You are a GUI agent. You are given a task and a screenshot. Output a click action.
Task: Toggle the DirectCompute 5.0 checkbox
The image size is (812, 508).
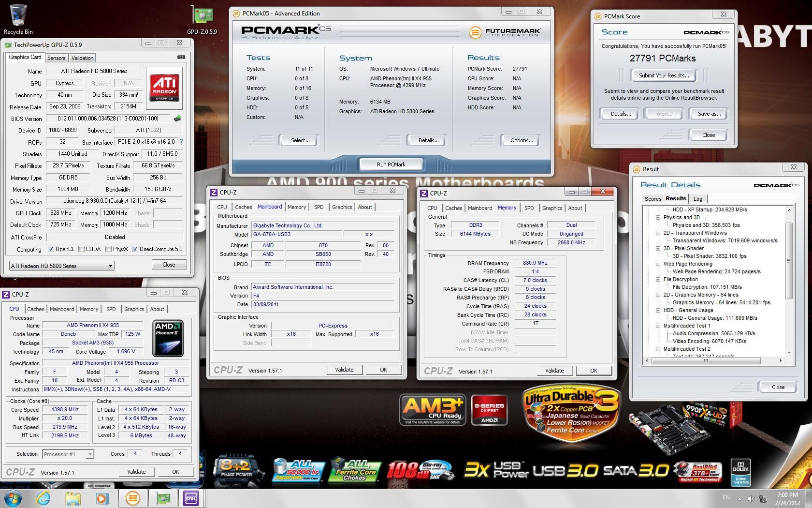pos(135,249)
